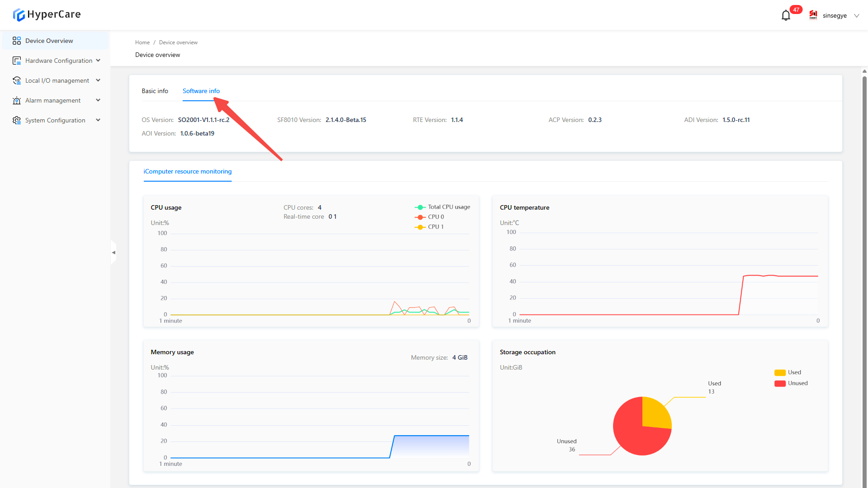
Task: Click the sinsegye user avatar icon
Action: click(x=813, y=15)
